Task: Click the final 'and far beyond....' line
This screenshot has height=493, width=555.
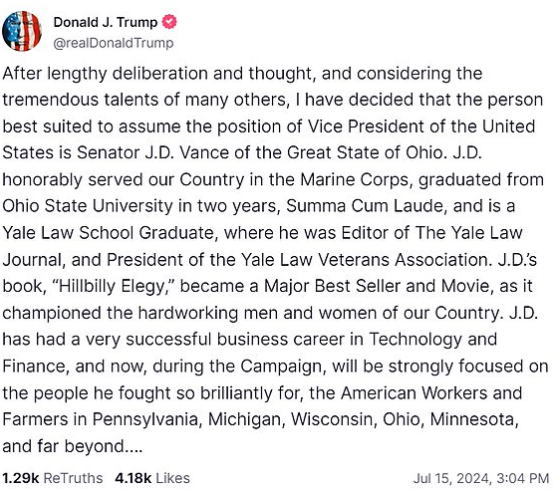Action: pyautogui.click(x=73, y=446)
